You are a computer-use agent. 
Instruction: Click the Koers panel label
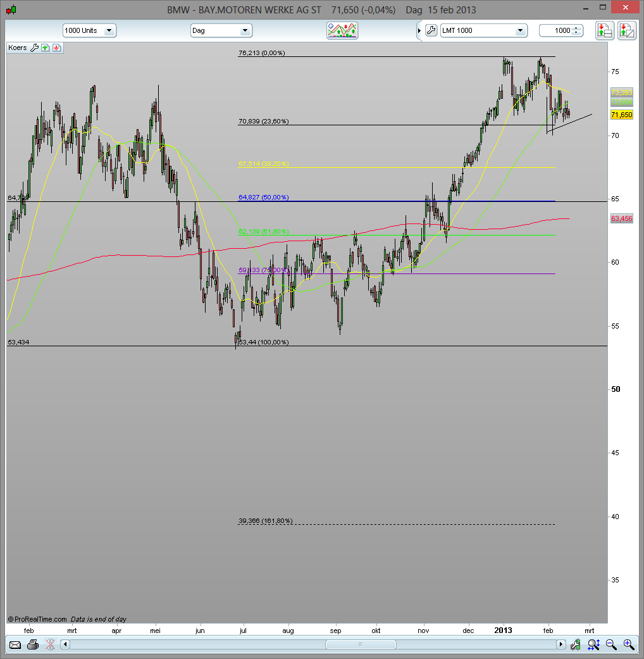tap(18, 47)
